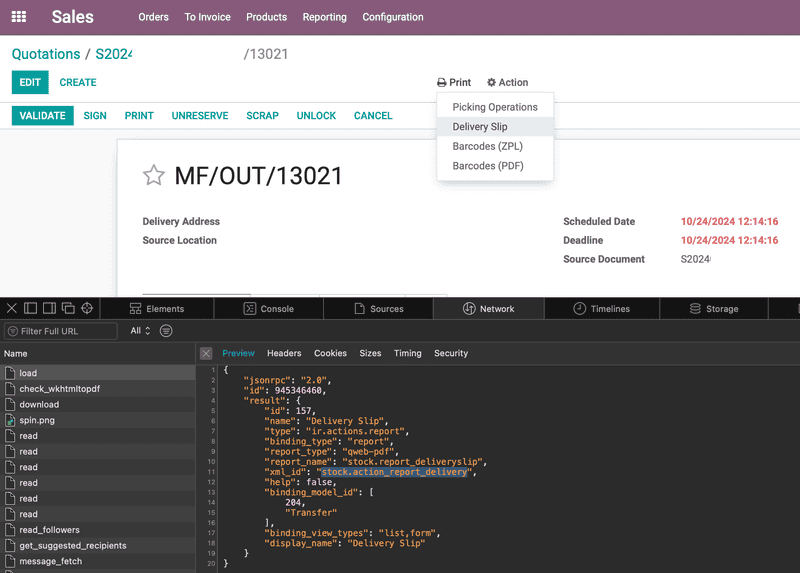Switch to the Sources inspector tab

(379, 309)
